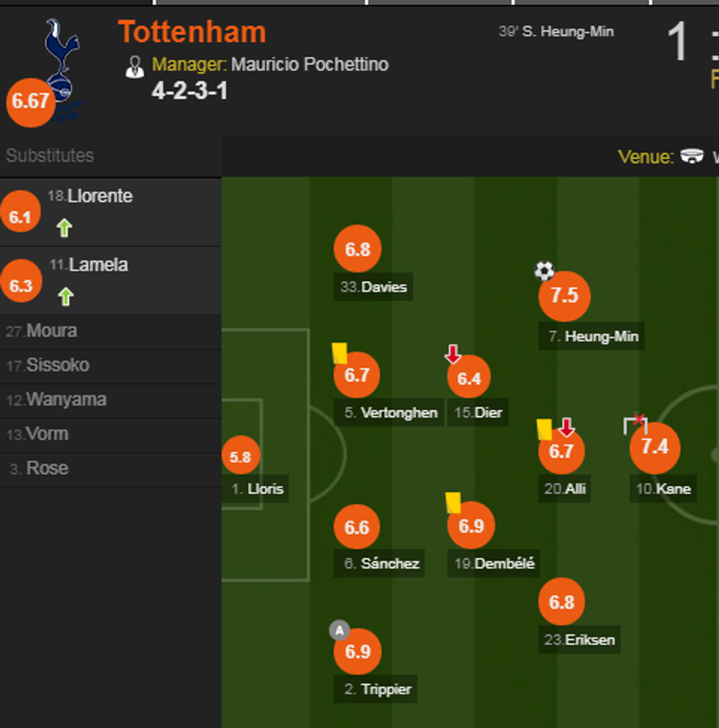Click Dembélé's yellow card icon
Screen dimensions: 719x728
453,503
